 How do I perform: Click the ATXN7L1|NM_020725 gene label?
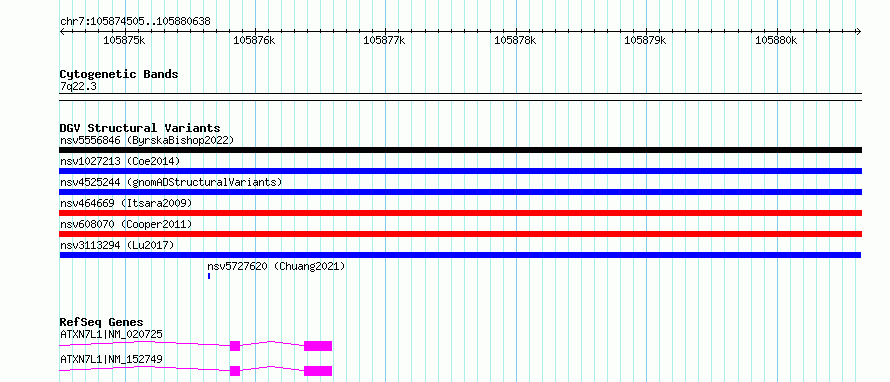[111, 334]
